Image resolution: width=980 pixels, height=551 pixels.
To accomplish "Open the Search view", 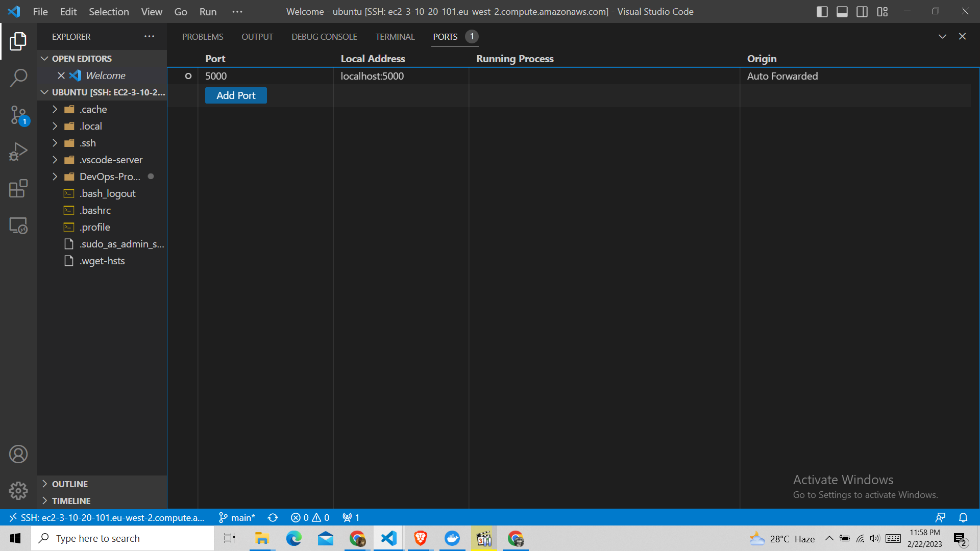I will pos(18,78).
